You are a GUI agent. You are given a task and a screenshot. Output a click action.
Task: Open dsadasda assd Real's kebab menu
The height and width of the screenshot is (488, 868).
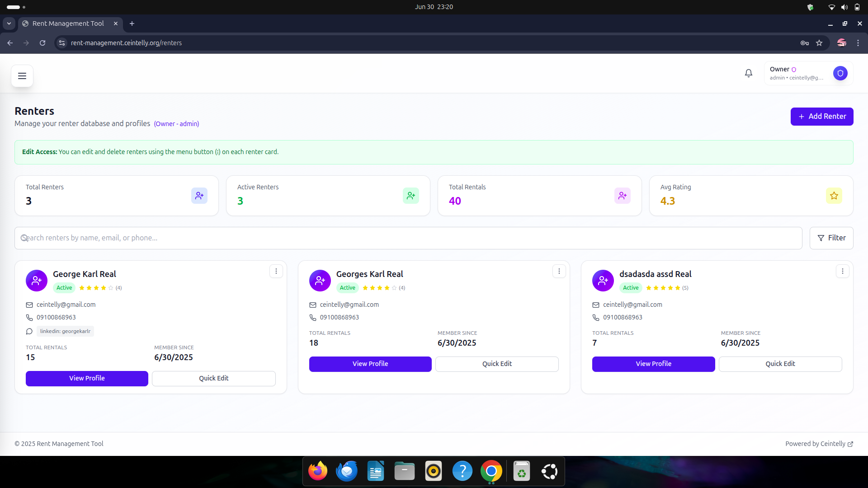(842, 271)
